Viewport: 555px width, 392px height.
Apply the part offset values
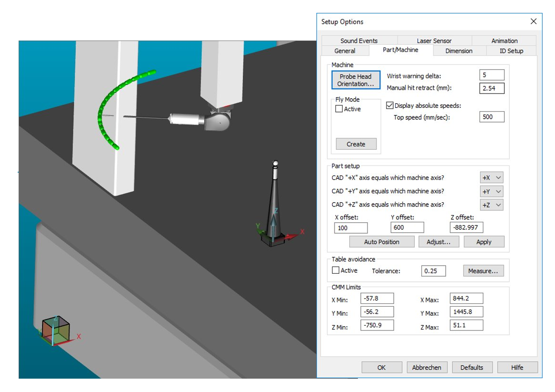point(484,242)
